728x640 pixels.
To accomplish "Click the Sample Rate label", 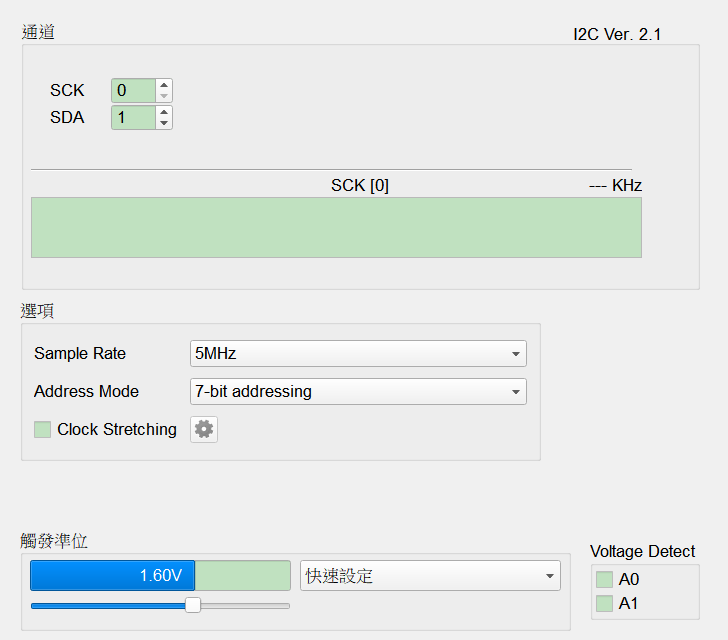I will pyautogui.click(x=80, y=353).
